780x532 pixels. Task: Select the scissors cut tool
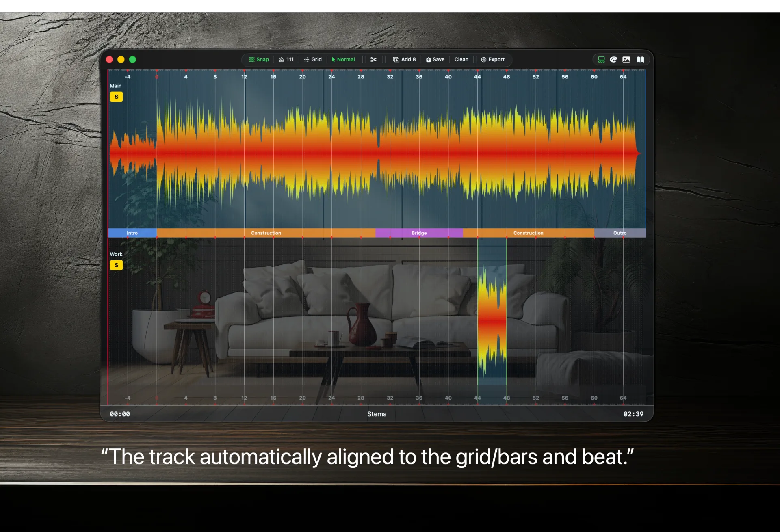374,60
